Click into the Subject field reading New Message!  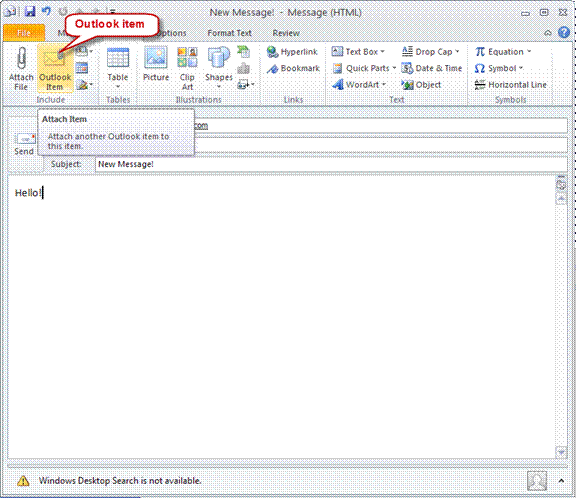coord(331,164)
